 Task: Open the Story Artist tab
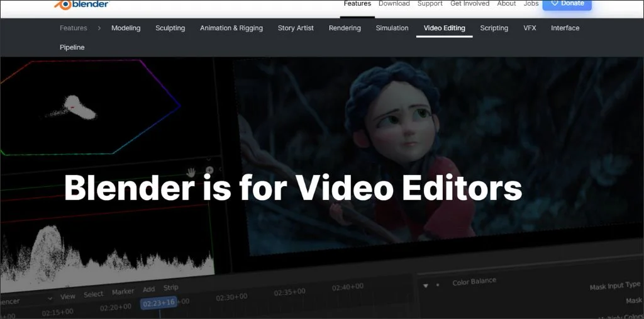[296, 28]
